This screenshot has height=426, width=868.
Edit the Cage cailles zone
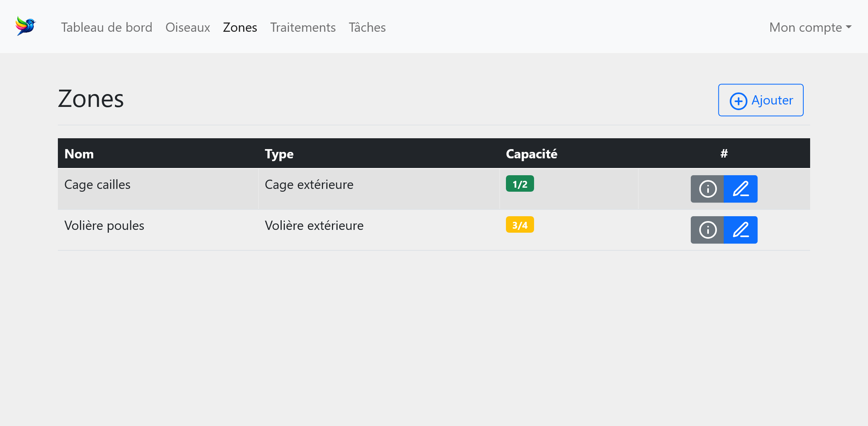pos(741,189)
